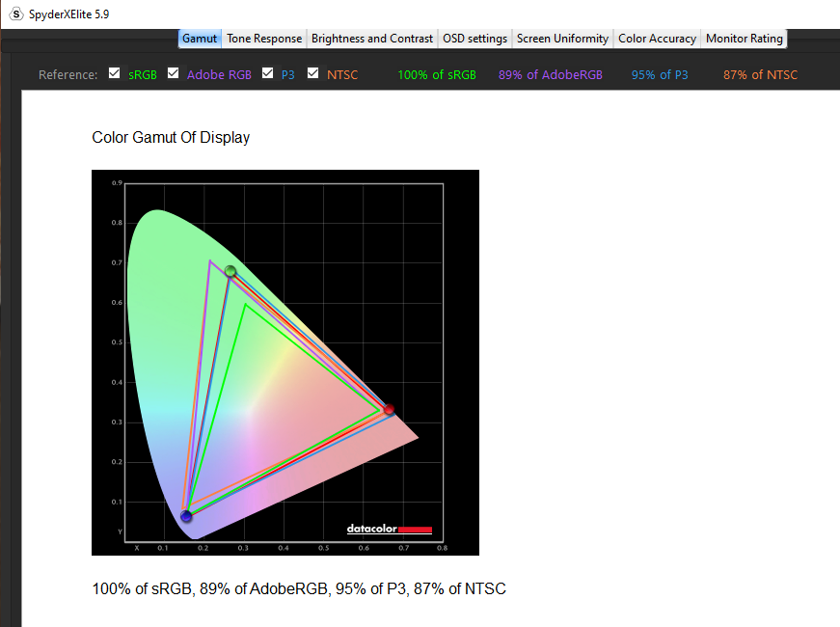
Task: Toggle the NTSC reference checkbox
Action: pos(312,73)
